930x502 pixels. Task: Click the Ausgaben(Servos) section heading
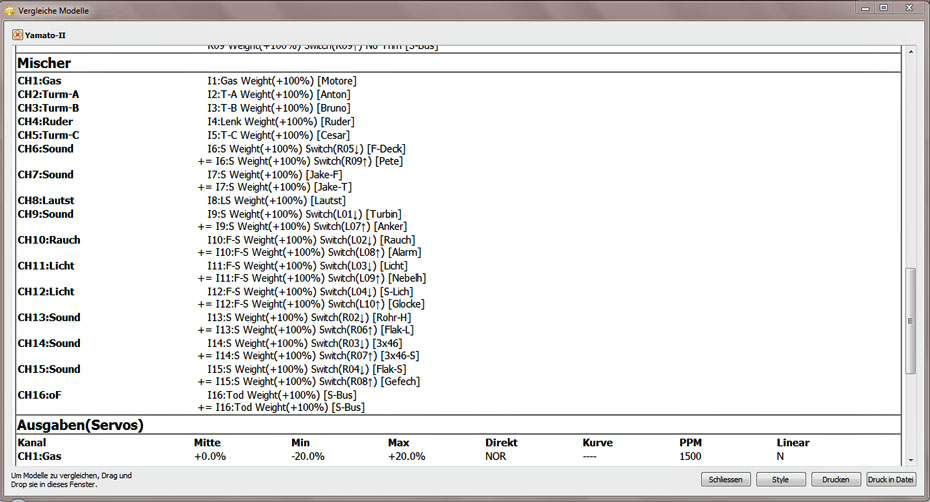click(x=80, y=425)
